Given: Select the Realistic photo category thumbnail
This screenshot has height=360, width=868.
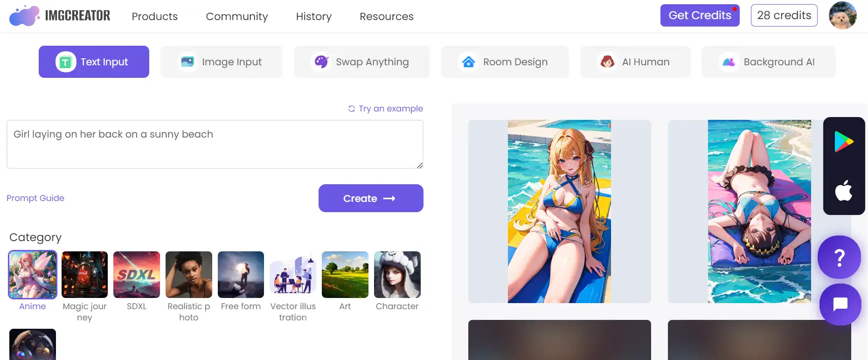Looking at the screenshot, I should coord(189,275).
